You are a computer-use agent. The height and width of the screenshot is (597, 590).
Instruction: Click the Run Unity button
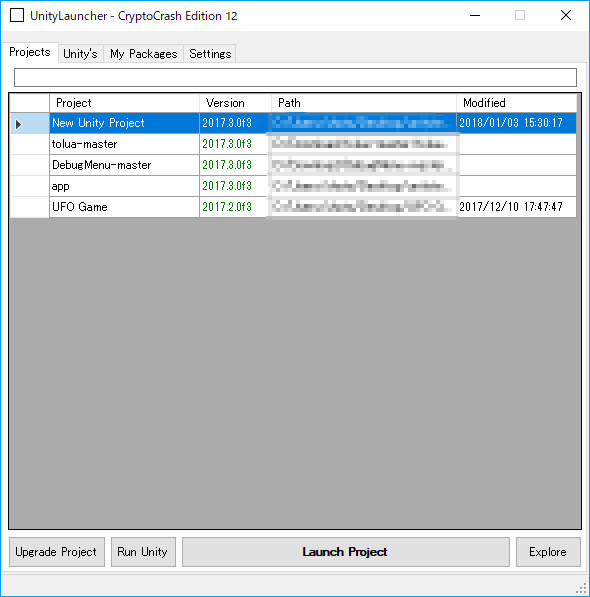[143, 552]
